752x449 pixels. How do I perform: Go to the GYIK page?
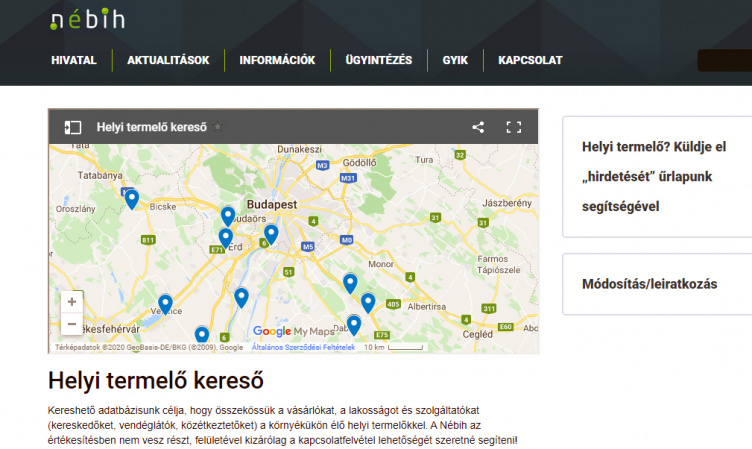coord(455,60)
